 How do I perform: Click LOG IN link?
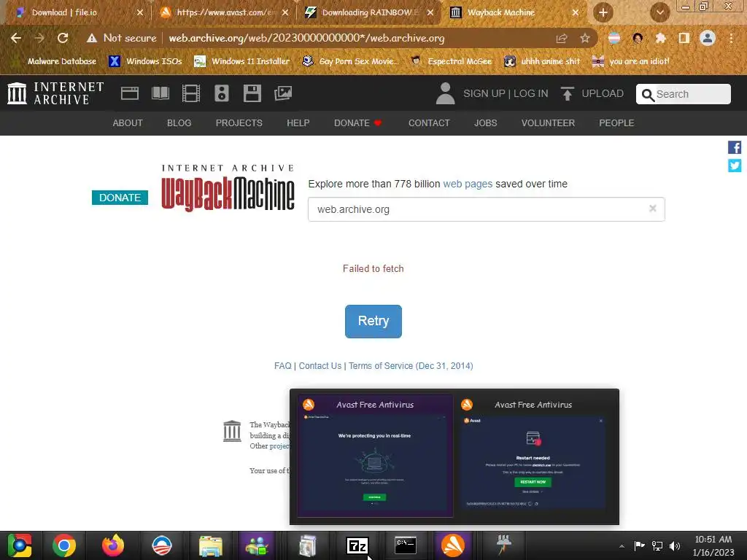coord(531,93)
